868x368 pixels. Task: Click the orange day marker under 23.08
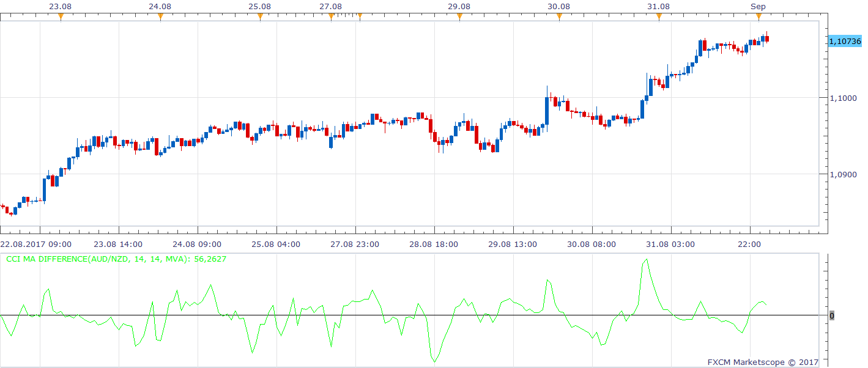coord(61,17)
